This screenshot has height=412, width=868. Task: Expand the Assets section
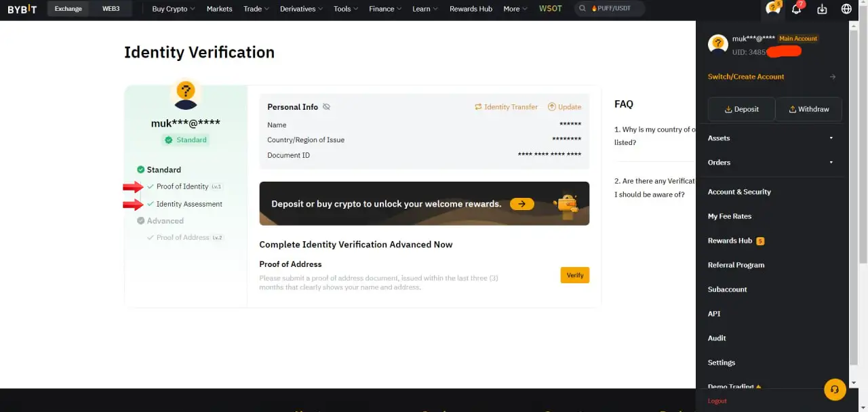[x=772, y=138]
